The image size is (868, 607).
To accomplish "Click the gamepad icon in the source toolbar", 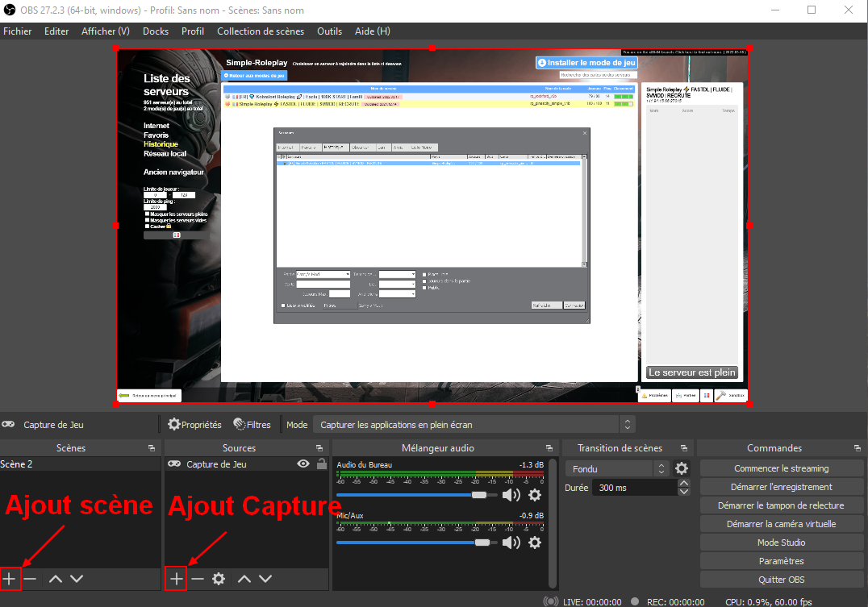I will pyautogui.click(x=8, y=424).
